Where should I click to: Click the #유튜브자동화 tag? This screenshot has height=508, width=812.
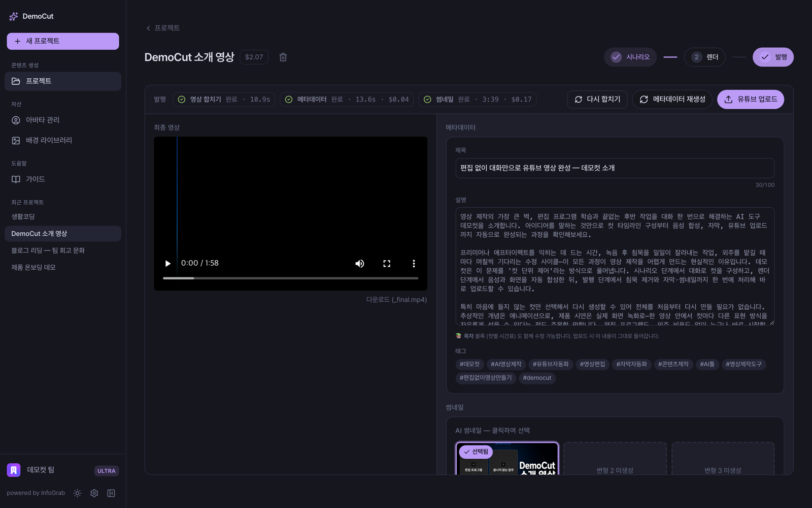tap(551, 364)
